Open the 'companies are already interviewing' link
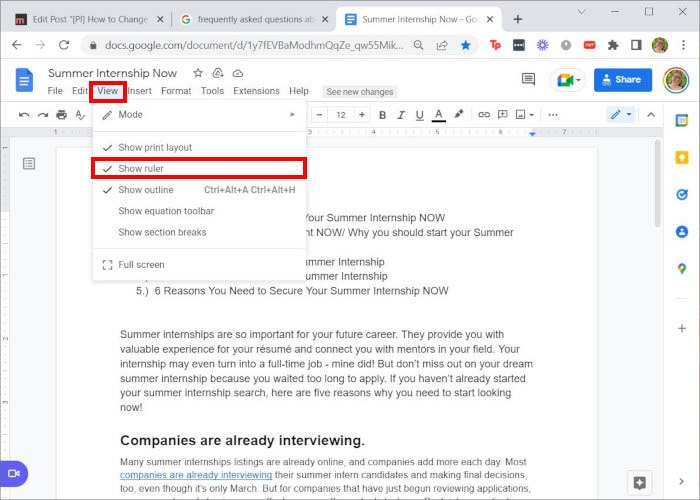The image size is (700, 500). tap(196, 475)
